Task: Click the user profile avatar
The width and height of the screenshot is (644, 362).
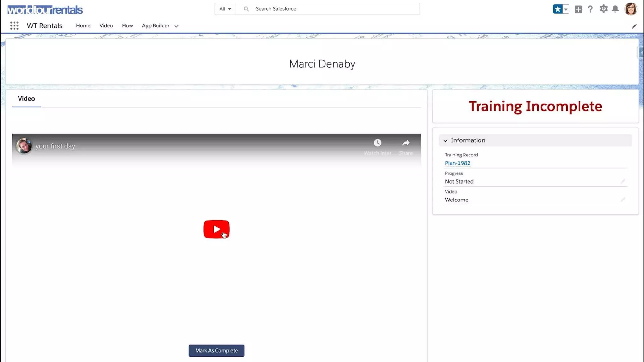Action: tap(630, 9)
